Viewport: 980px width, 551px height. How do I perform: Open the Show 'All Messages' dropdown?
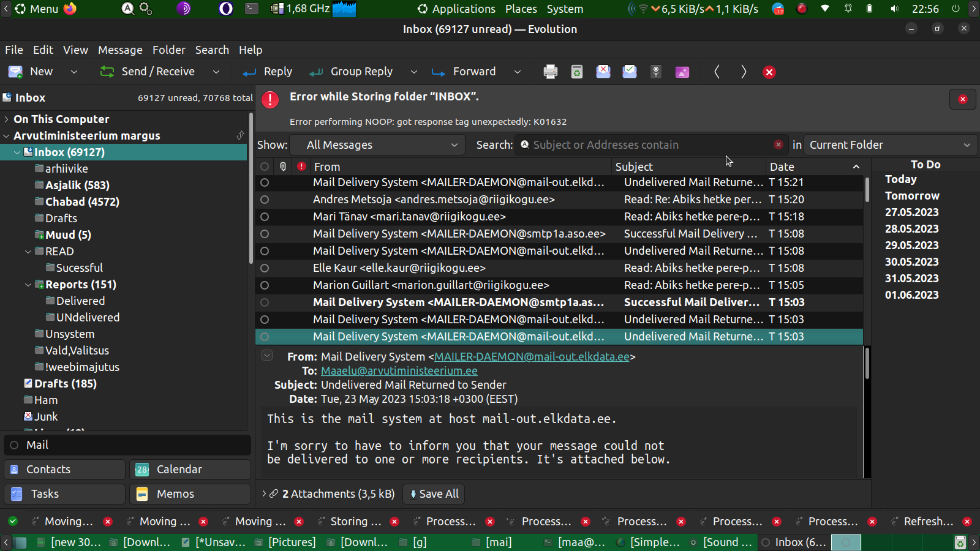[382, 145]
